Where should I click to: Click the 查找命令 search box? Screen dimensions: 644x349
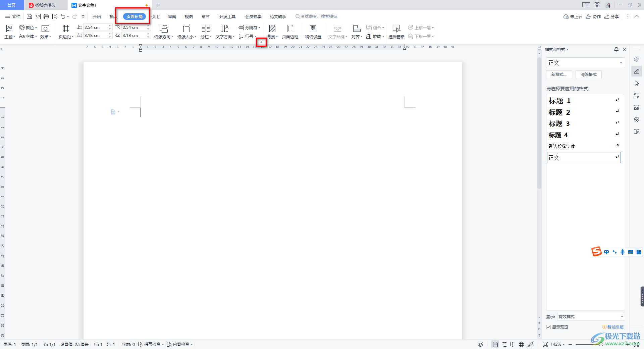pyautogui.click(x=316, y=16)
